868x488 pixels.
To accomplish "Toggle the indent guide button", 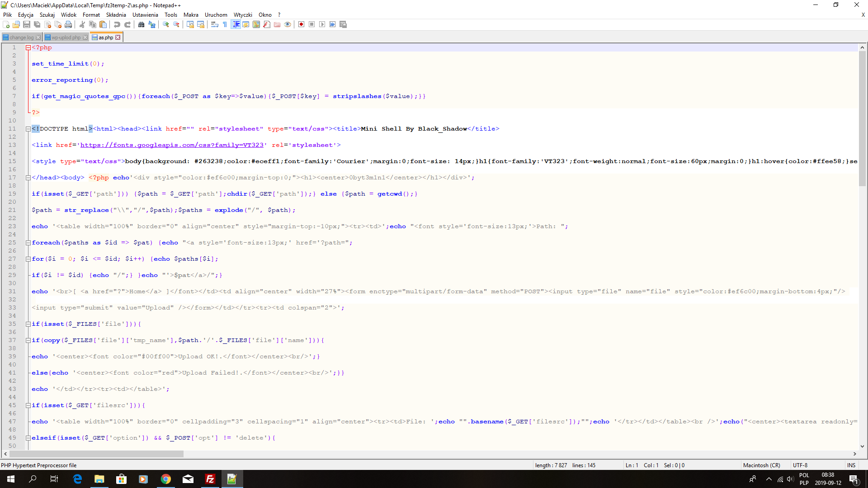I will pyautogui.click(x=236, y=24).
